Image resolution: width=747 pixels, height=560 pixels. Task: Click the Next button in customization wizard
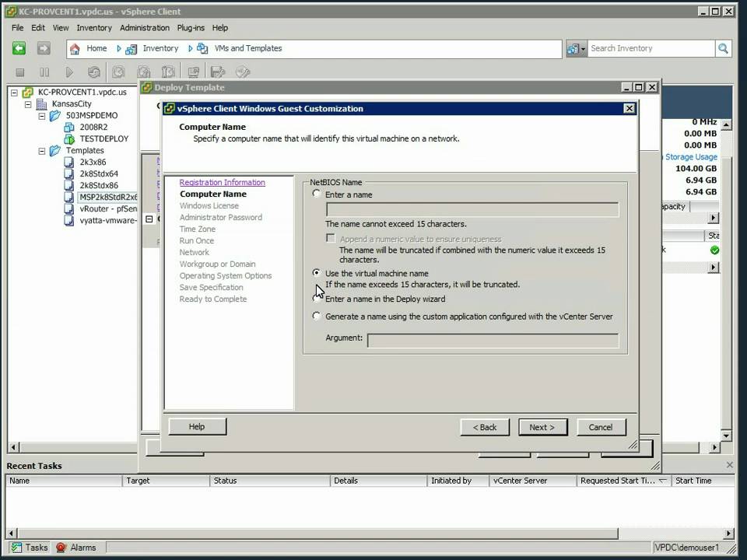pyautogui.click(x=542, y=427)
